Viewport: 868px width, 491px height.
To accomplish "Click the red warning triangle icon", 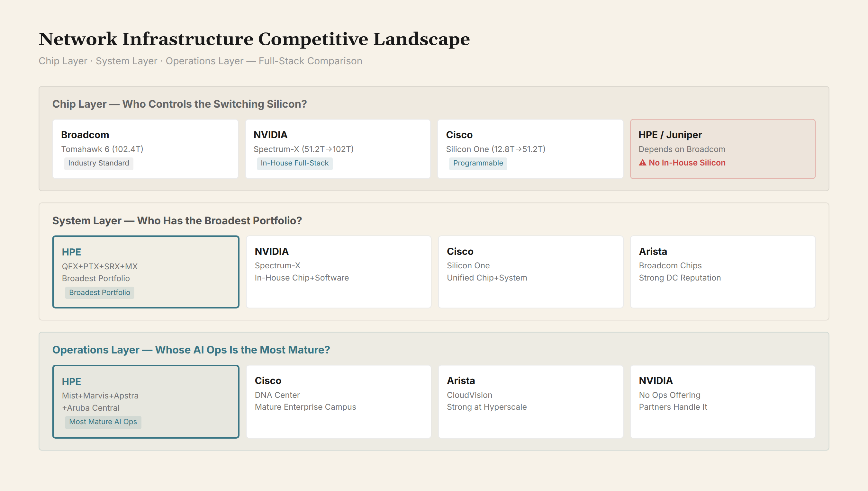I will (642, 163).
